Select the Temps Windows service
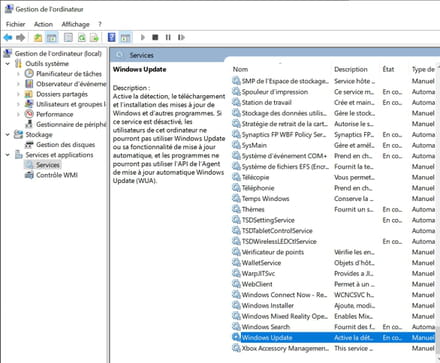 [265, 199]
